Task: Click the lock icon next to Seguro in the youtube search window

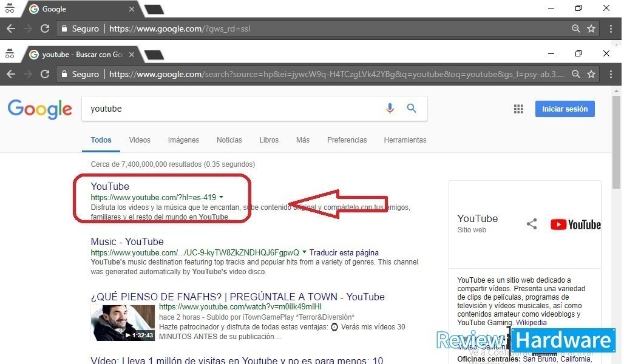Action: [x=64, y=74]
